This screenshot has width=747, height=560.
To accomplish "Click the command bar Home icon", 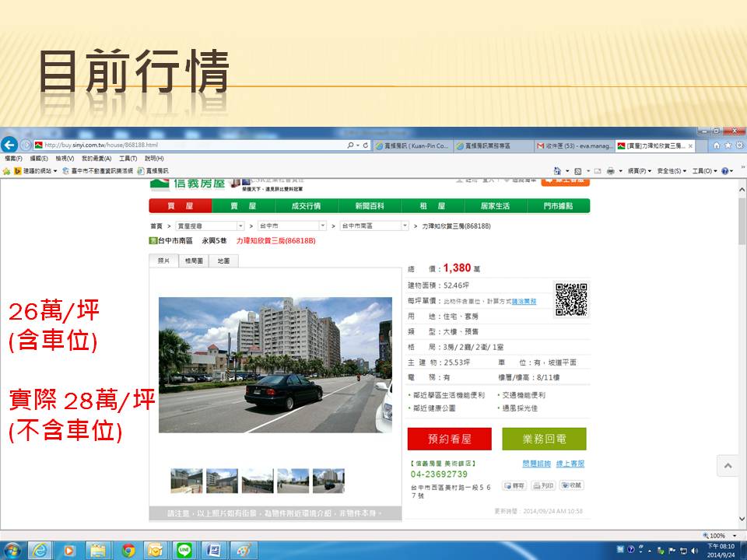I will (557, 171).
